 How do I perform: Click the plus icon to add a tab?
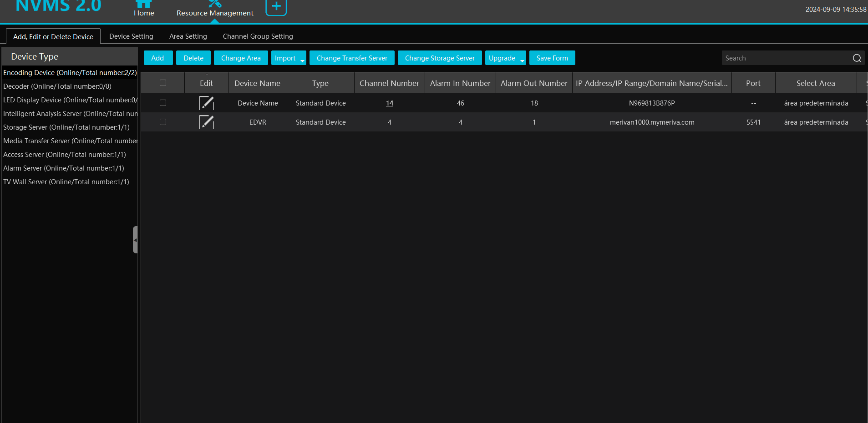pyautogui.click(x=276, y=6)
